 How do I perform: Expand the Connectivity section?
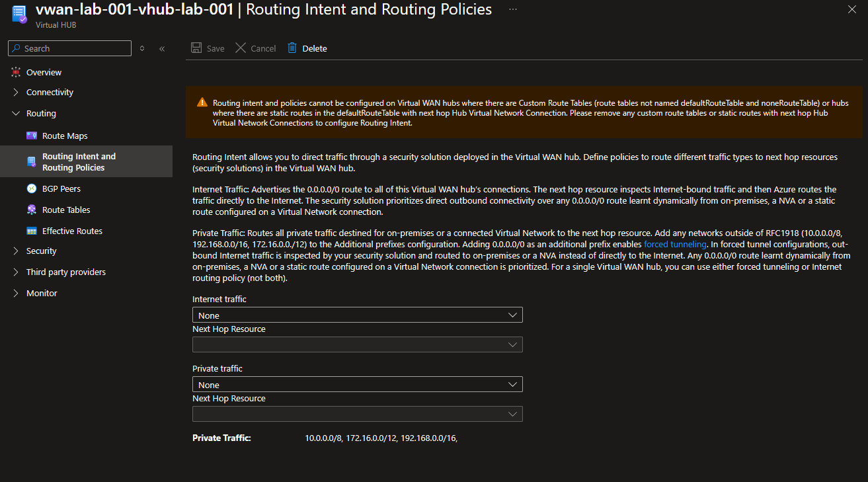point(16,92)
